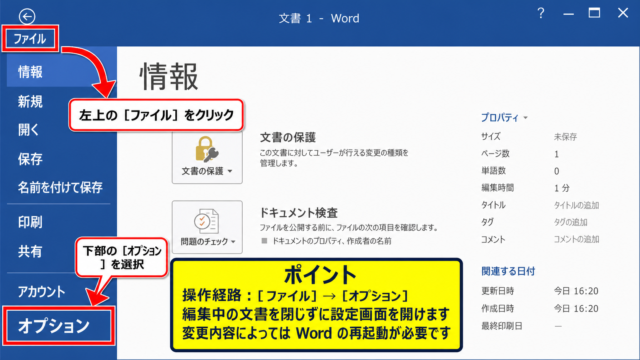Click the large 情報 page heading
640x360 pixels.
pos(169,76)
